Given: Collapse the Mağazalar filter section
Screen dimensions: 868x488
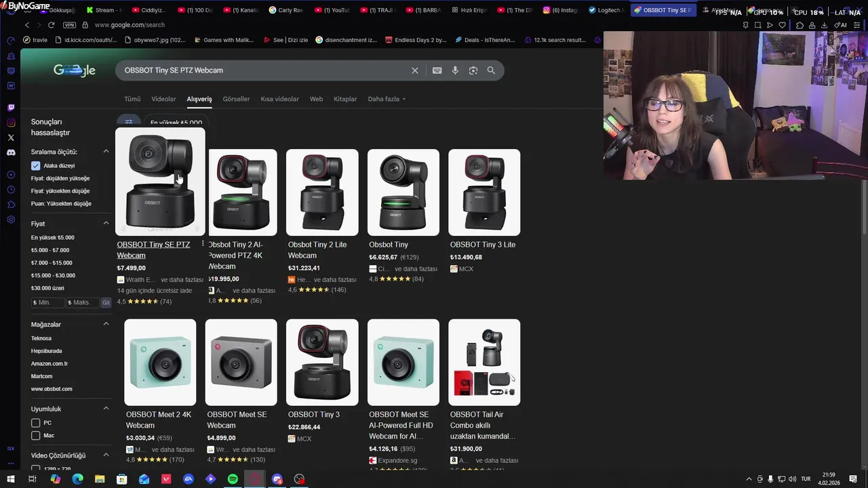Looking at the screenshot, I should 106,324.
